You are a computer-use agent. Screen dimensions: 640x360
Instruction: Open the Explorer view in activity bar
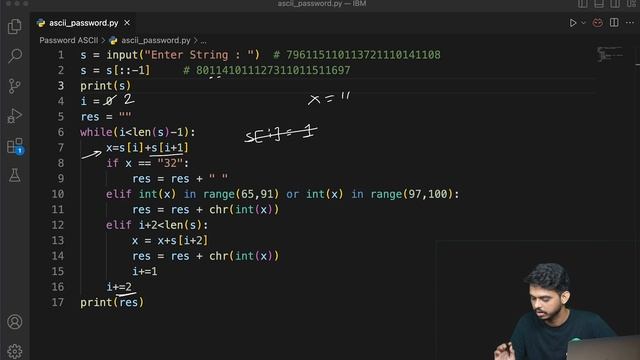pos(15,27)
